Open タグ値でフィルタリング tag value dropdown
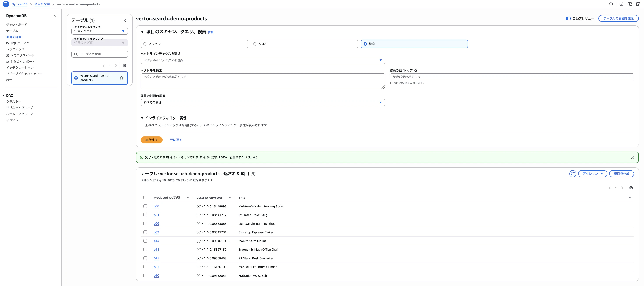Image resolution: width=644 pixels, height=286 pixels. (x=99, y=43)
